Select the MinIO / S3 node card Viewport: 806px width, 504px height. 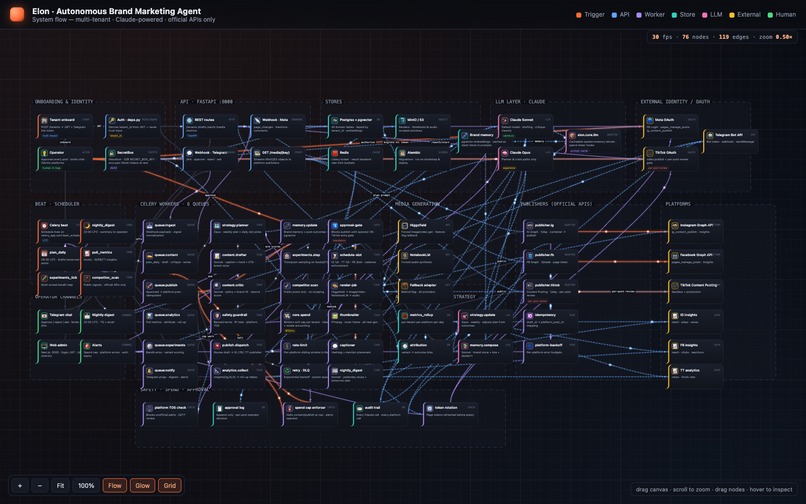pos(423,127)
